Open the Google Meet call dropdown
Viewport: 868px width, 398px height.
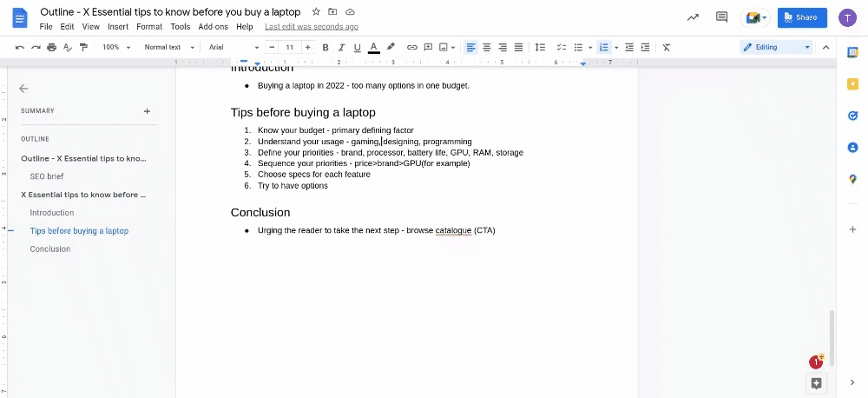756,17
